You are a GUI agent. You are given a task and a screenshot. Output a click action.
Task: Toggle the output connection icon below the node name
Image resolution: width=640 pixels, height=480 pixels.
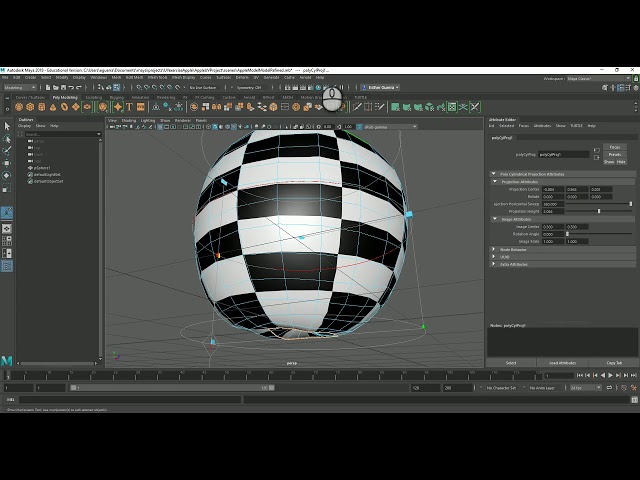click(x=596, y=158)
